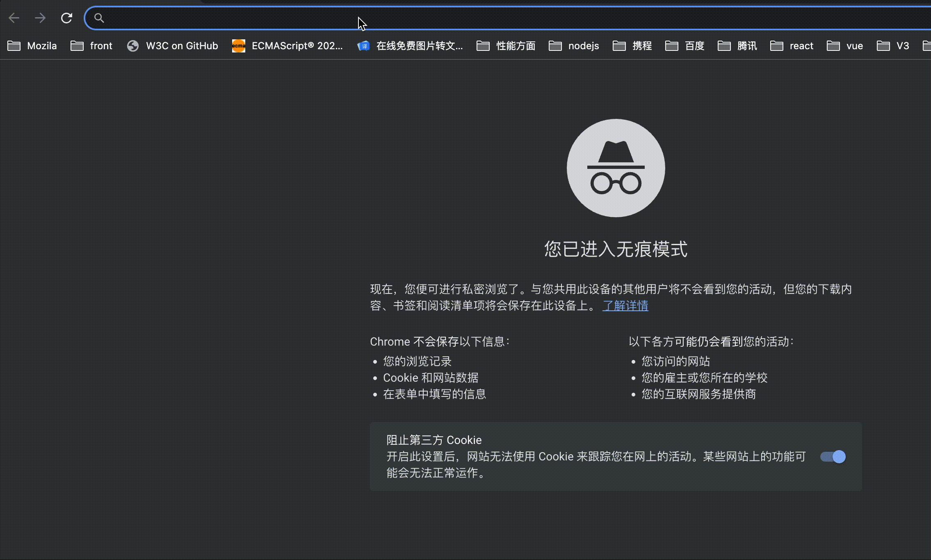Image resolution: width=931 pixels, height=560 pixels.
Task: Reload the current page
Action: coord(66,18)
